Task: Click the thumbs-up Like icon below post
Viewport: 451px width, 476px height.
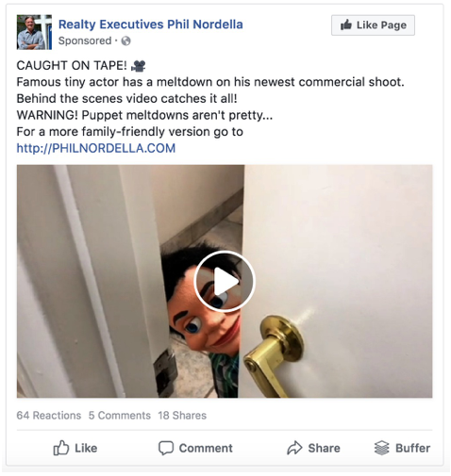Action: point(60,448)
